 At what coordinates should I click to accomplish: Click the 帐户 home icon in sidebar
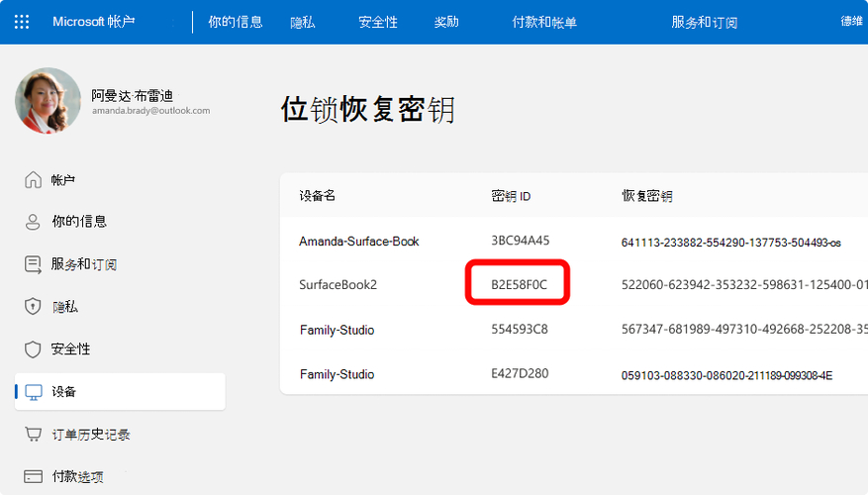click(x=33, y=180)
